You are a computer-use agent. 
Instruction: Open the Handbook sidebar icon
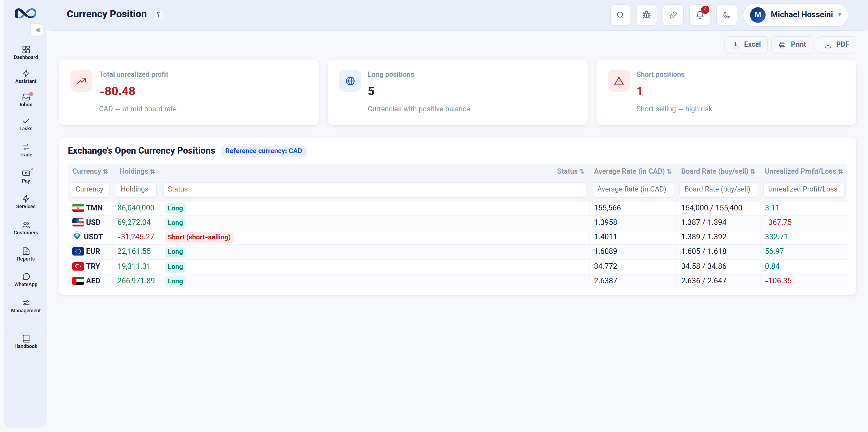(x=26, y=342)
